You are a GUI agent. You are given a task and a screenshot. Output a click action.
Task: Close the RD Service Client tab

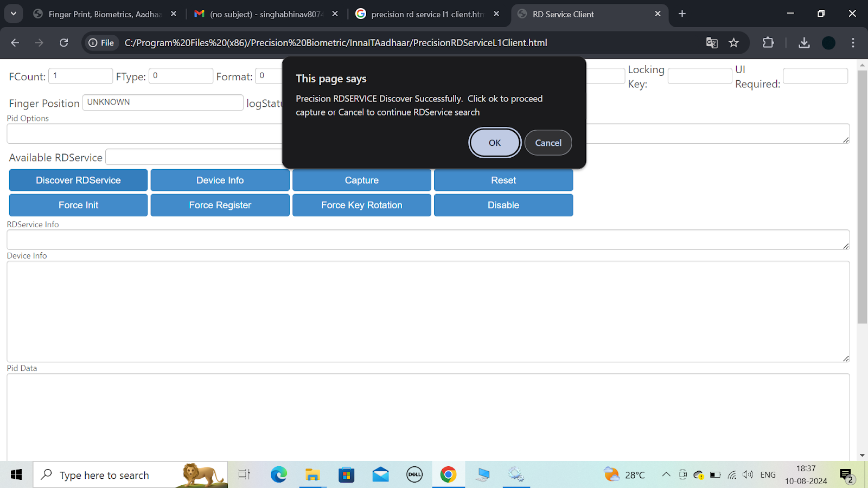coord(658,14)
